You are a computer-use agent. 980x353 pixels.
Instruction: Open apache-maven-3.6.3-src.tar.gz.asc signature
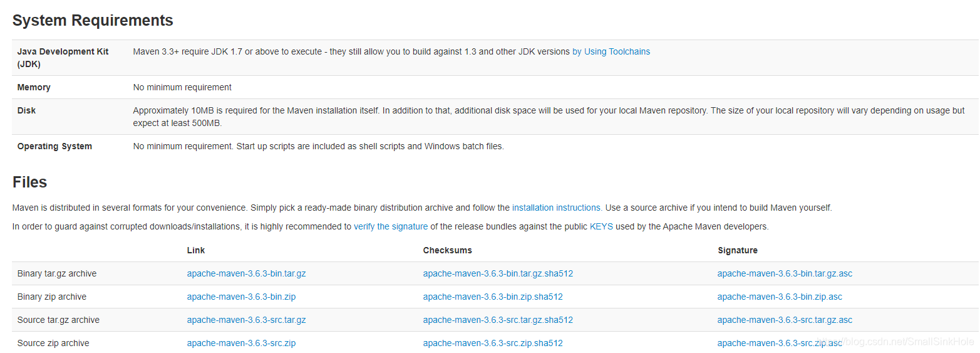(785, 320)
